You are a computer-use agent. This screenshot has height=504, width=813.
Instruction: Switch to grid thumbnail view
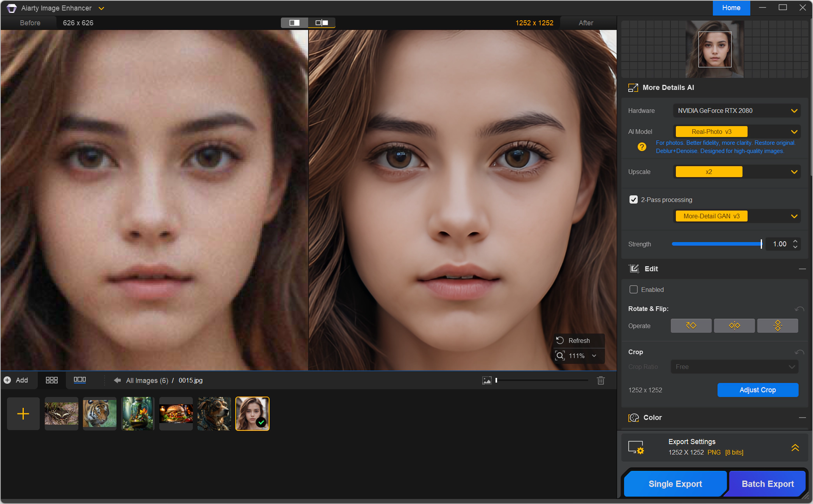(51, 380)
